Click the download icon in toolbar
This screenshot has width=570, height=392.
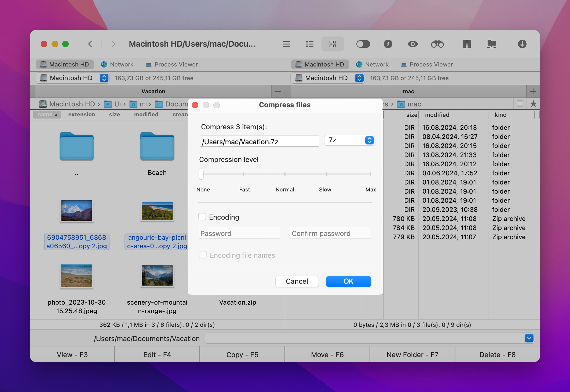pos(522,43)
